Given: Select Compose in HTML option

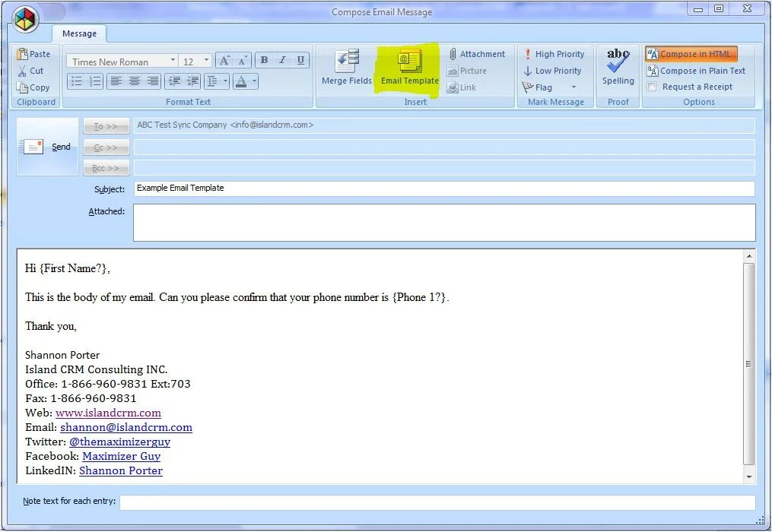Looking at the screenshot, I should click(x=691, y=54).
